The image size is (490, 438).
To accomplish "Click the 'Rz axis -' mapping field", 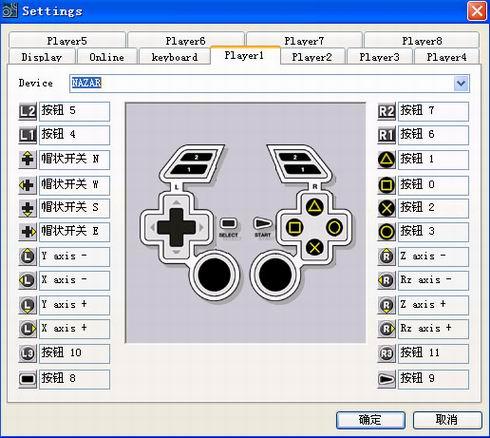I will click(433, 280).
